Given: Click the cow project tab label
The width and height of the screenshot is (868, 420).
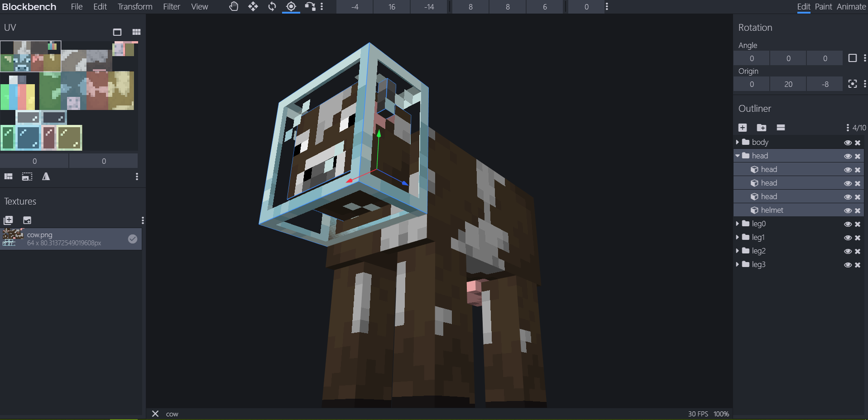Looking at the screenshot, I should [x=172, y=414].
